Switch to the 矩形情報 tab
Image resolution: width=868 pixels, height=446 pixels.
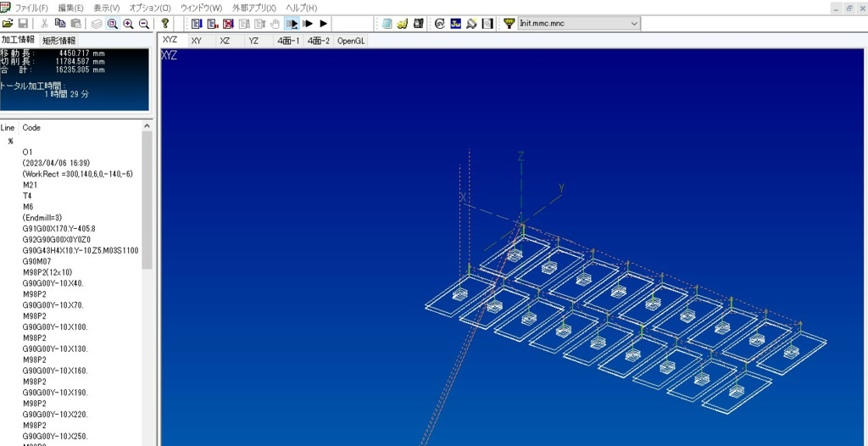[x=58, y=40]
